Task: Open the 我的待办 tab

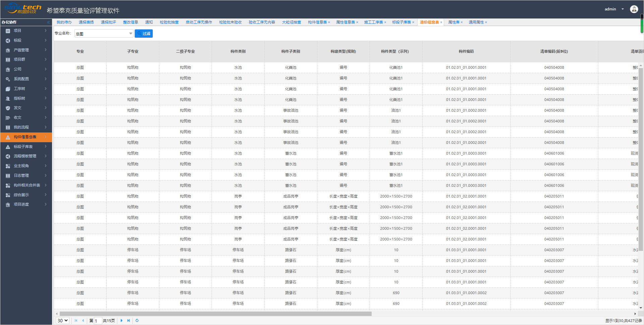Action: click(64, 22)
